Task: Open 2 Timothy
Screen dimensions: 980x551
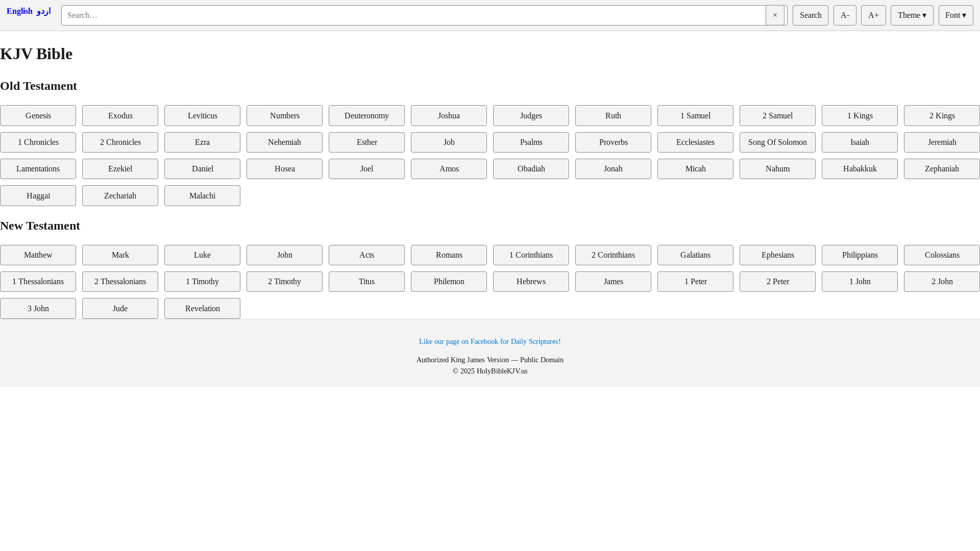Action: point(284,282)
